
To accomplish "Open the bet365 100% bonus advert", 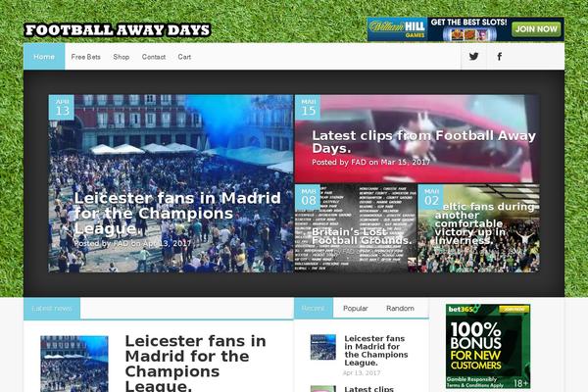I will click(x=488, y=346).
